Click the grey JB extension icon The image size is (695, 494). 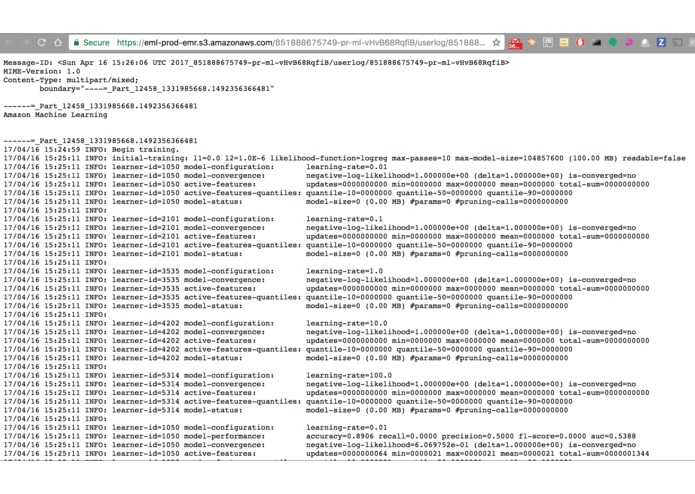click(x=548, y=43)
